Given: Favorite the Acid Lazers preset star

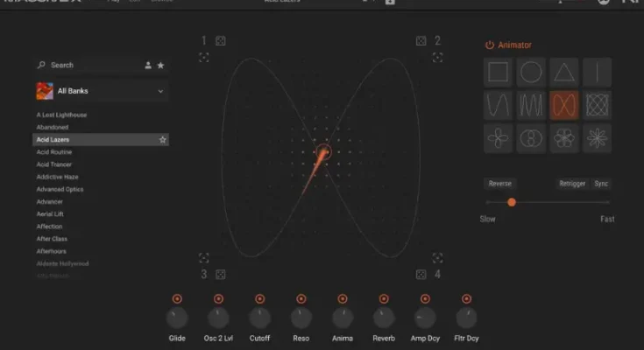Looking at the screenshot, I should click(162, 140).
